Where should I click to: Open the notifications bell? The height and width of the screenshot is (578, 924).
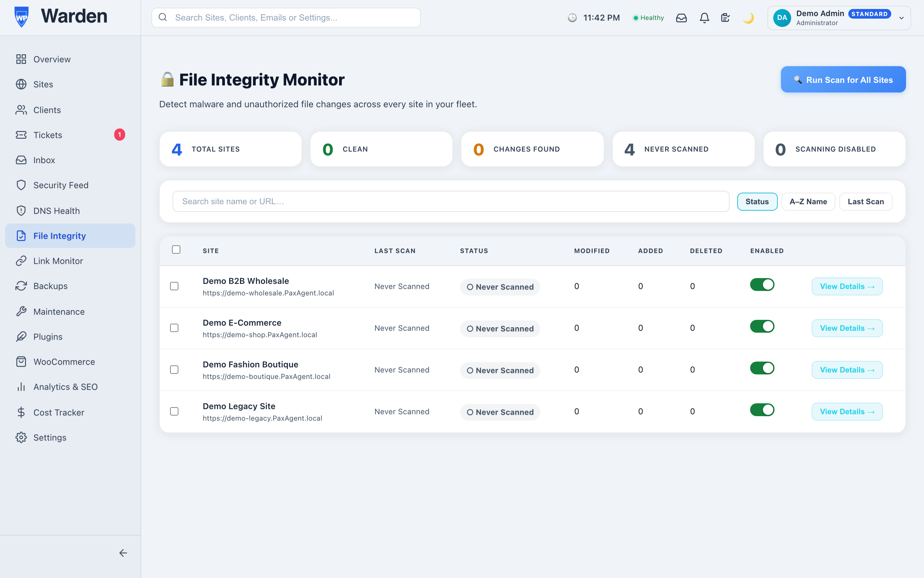pyautogui.click(x=705, y=18)
